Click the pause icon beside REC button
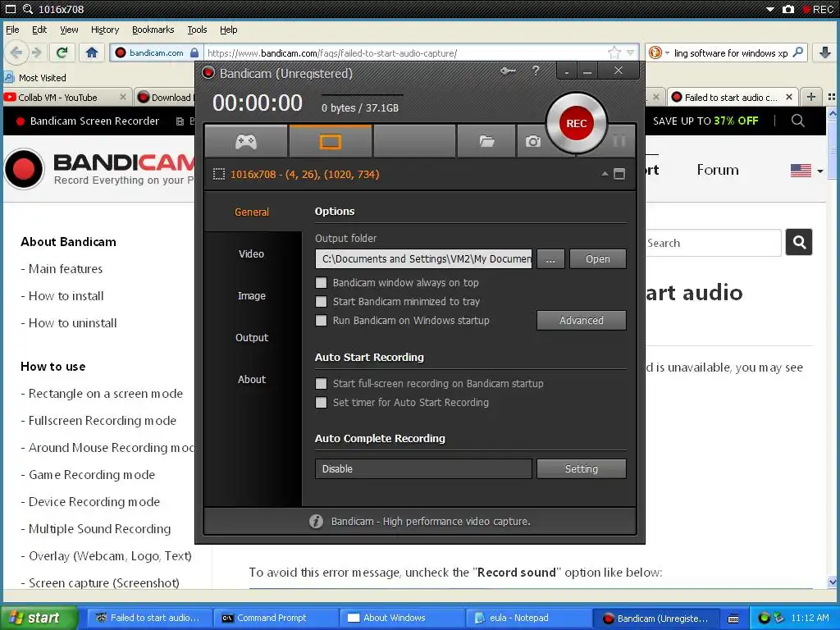This screenshot has height=630, width=840. coord(619,141)
